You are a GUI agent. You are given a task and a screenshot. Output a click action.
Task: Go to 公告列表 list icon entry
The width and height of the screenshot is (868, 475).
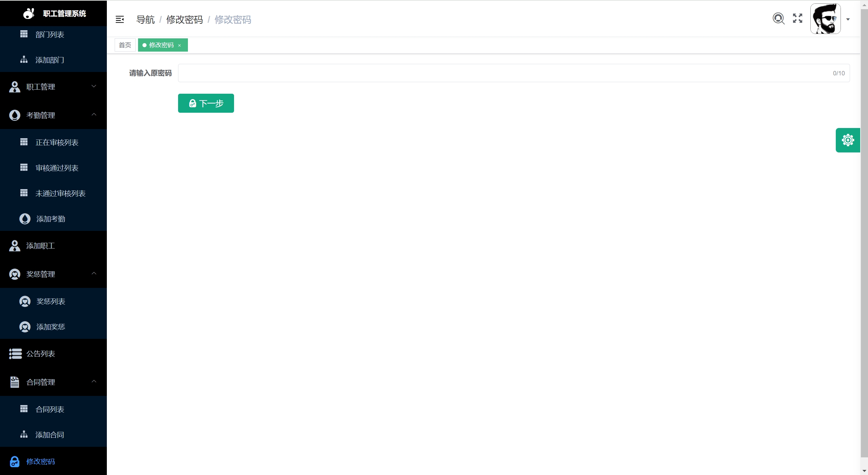[40, 354]
